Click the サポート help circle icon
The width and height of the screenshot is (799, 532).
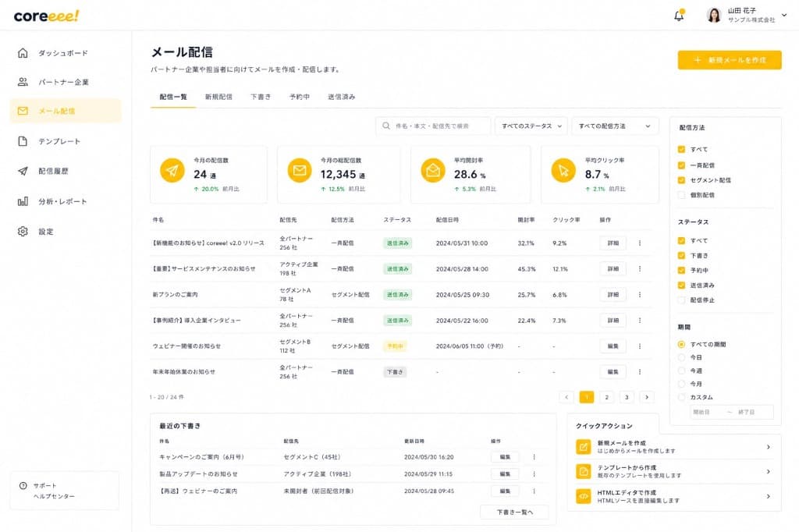tap(23, 486)
